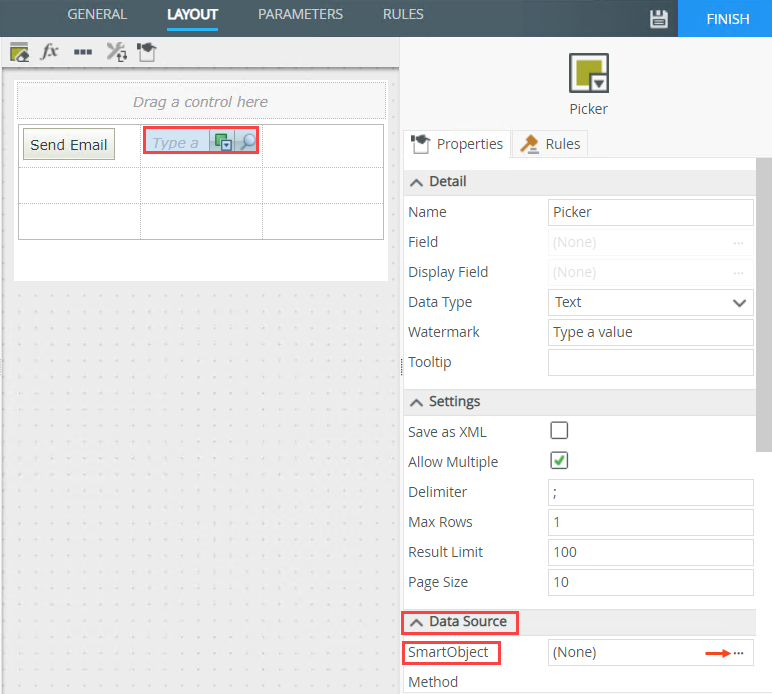The width and height of the screenshot is (772, 694).
Task: Click the large Picker control icon
Action: pyautogui.click(x=588, y=74)
